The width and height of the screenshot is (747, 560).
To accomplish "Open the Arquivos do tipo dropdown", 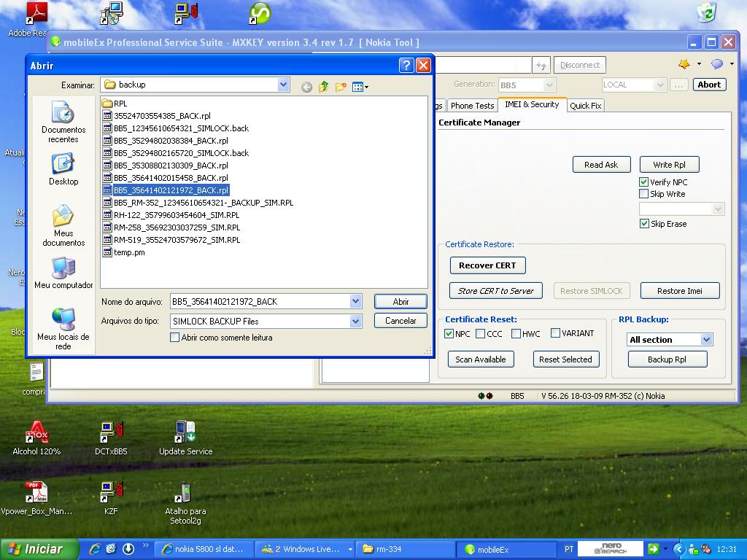I will coord(355,321).
